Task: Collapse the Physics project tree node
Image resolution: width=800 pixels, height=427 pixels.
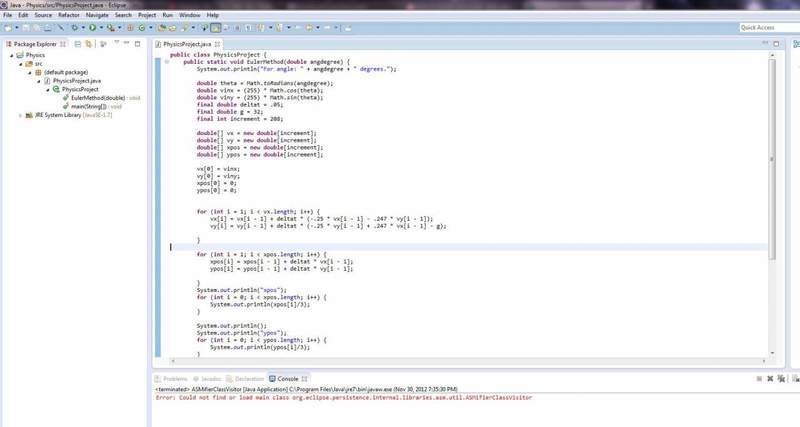Action: (12, 56)
